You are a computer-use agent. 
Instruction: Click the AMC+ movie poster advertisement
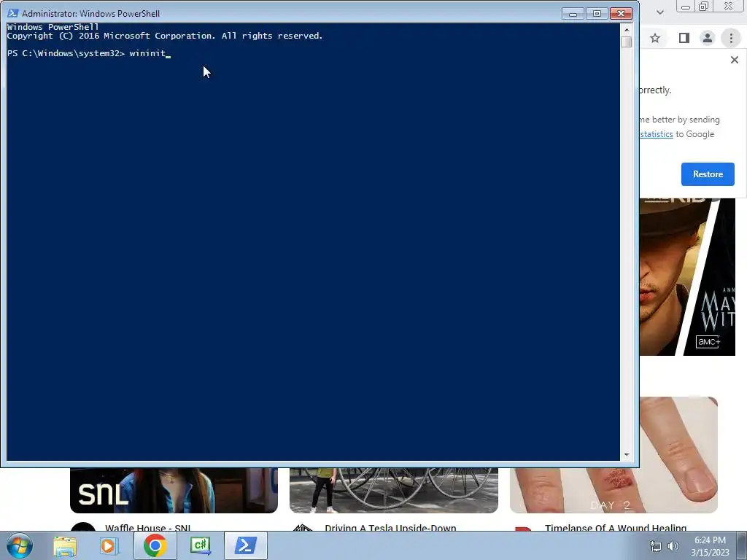[x=687, y=277]
